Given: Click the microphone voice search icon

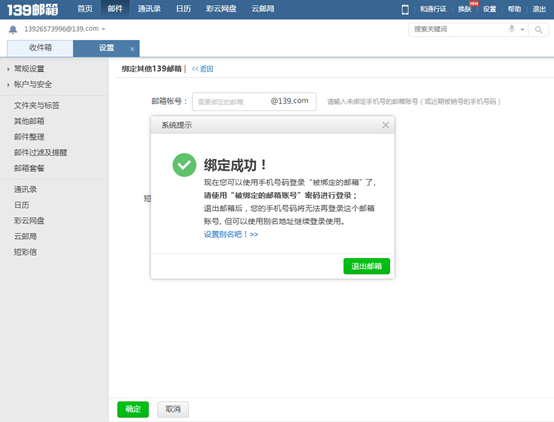Looking at the screenshot, I should 511,29.
